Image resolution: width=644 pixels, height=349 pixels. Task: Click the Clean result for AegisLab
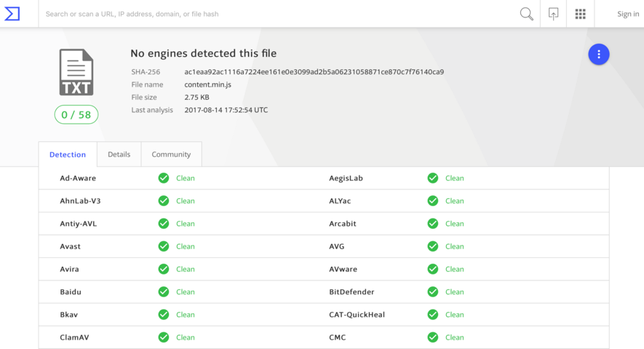[x=454, y=178]
